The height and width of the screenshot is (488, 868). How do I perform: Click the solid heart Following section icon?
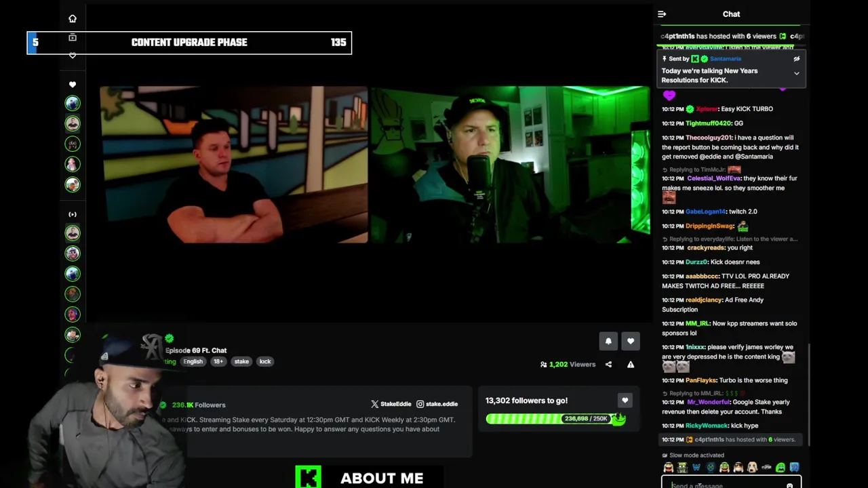click(73, 85)
